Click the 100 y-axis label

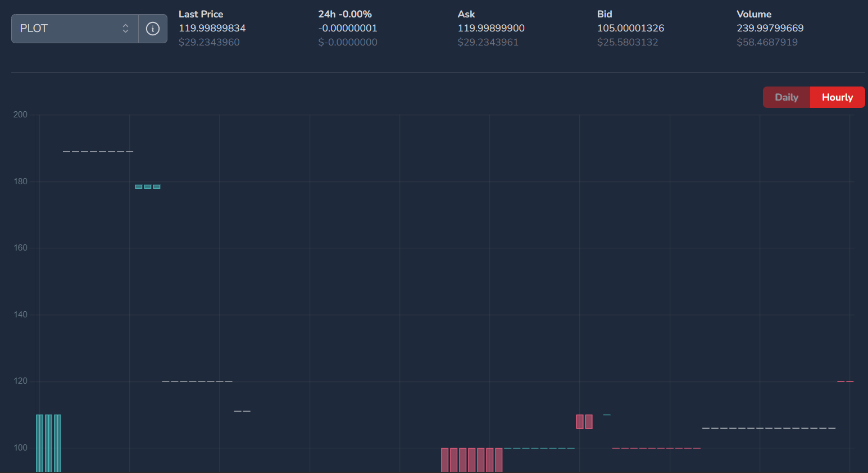(x=20, y=448)
